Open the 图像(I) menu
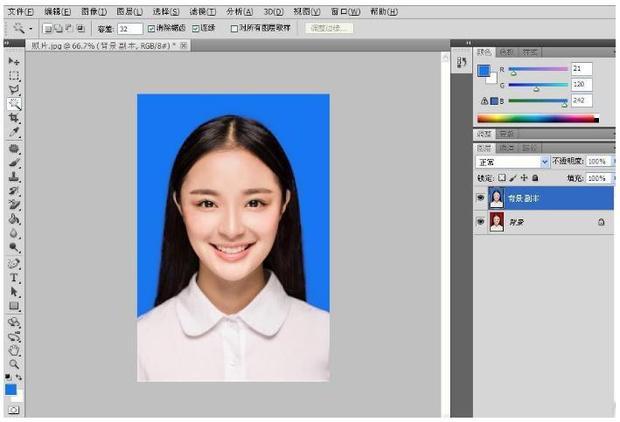 click(95, 10)
